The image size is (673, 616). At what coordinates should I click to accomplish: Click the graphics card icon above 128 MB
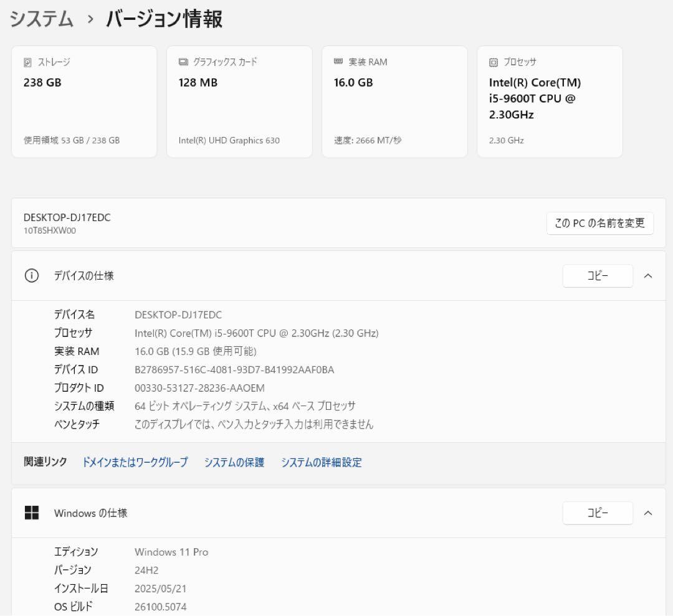click(181, 62)
